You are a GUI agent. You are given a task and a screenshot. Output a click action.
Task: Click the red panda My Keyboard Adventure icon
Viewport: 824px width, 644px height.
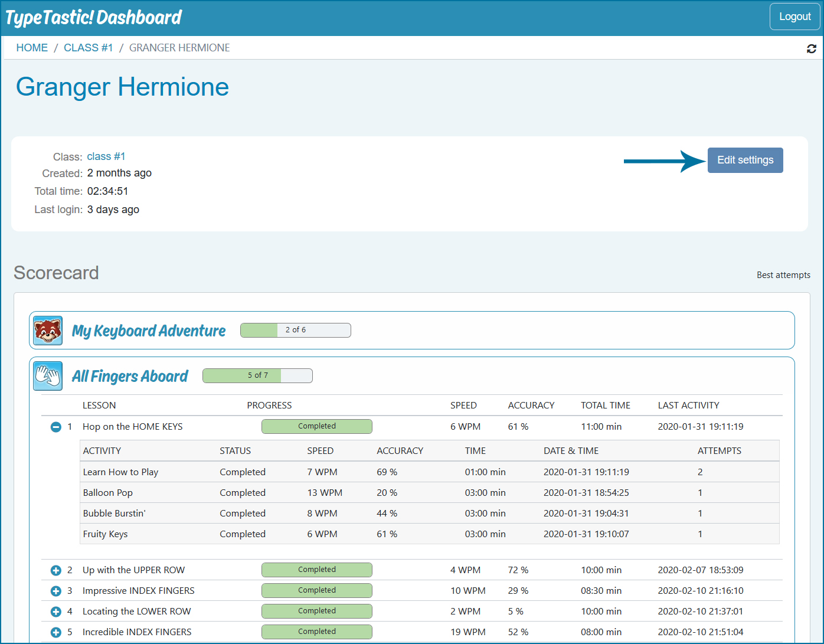pyautogui.click(x=48, y=331)
